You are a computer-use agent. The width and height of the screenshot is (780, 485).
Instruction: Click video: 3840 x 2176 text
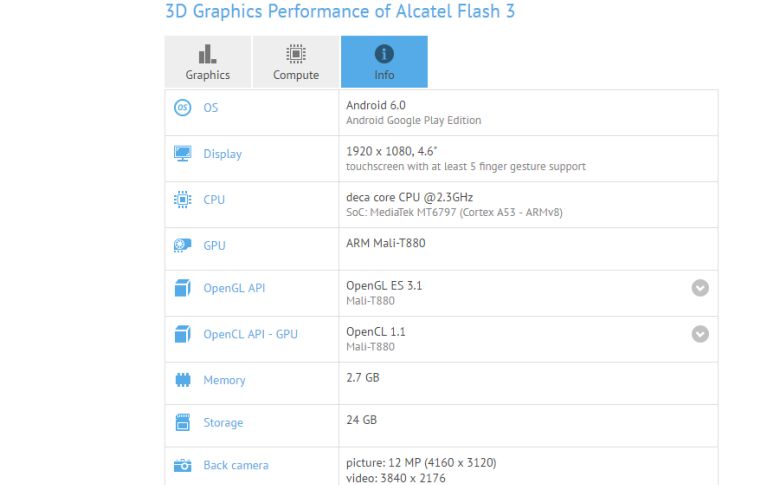[x=396, y=478]
